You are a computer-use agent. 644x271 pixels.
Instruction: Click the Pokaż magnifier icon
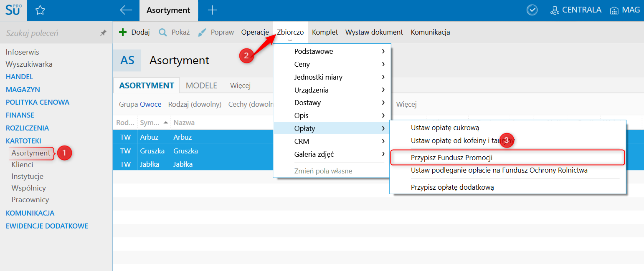click(x=163, y=32)
